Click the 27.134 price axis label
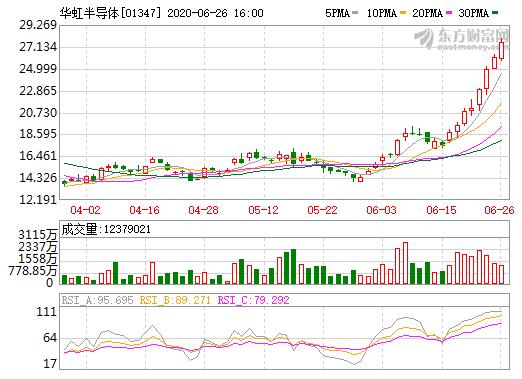This screenshot has width=522, height=379. [x=38, y=47]
